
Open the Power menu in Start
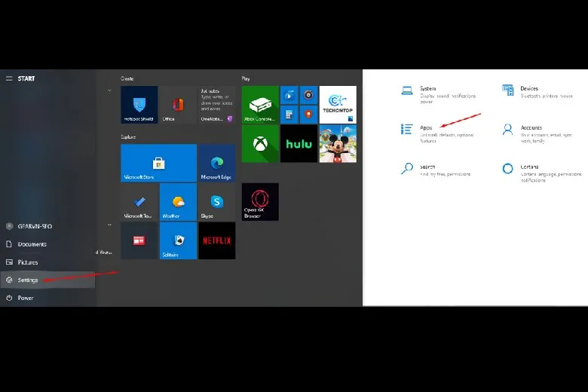[x=47, y=298]
